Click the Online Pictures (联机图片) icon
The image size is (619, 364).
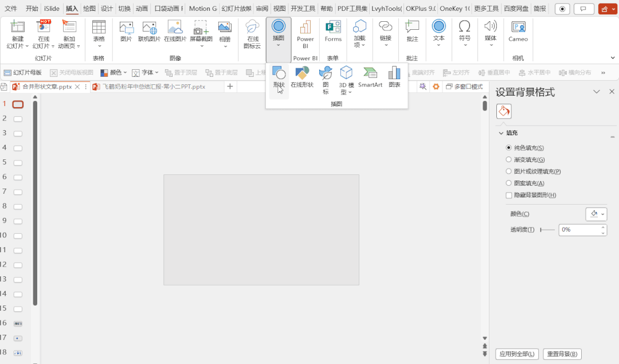pyautogui.click(x=150, y=28)
